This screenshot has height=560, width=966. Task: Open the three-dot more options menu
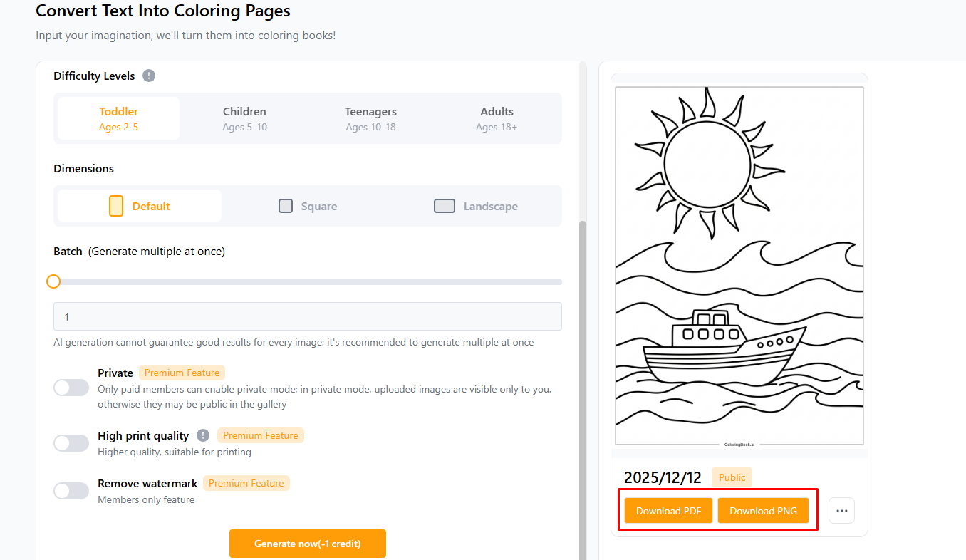coord(841,511)
